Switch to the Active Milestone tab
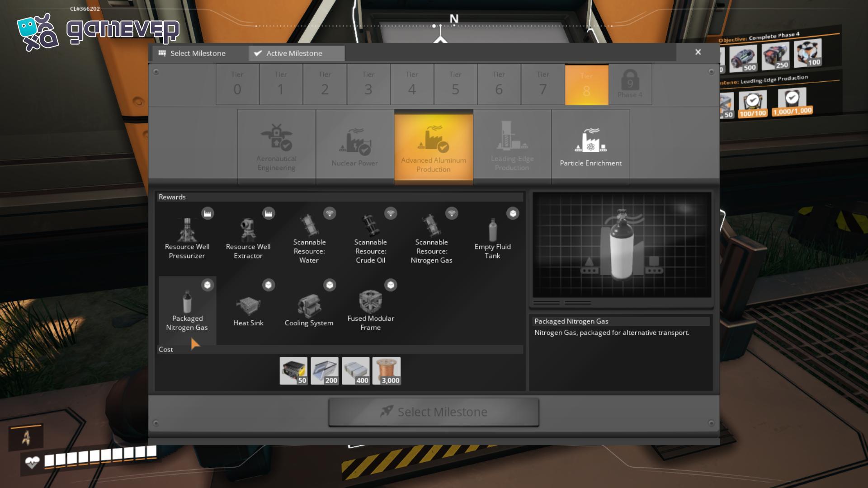The width and height of the screenshot is (868, 488). (x=297, y=53)
